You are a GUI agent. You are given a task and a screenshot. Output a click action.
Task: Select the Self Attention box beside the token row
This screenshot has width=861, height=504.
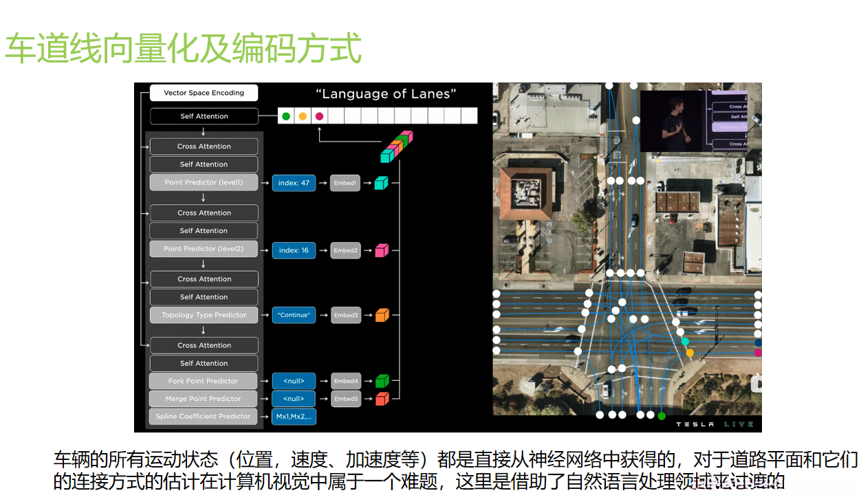[204, 116]
